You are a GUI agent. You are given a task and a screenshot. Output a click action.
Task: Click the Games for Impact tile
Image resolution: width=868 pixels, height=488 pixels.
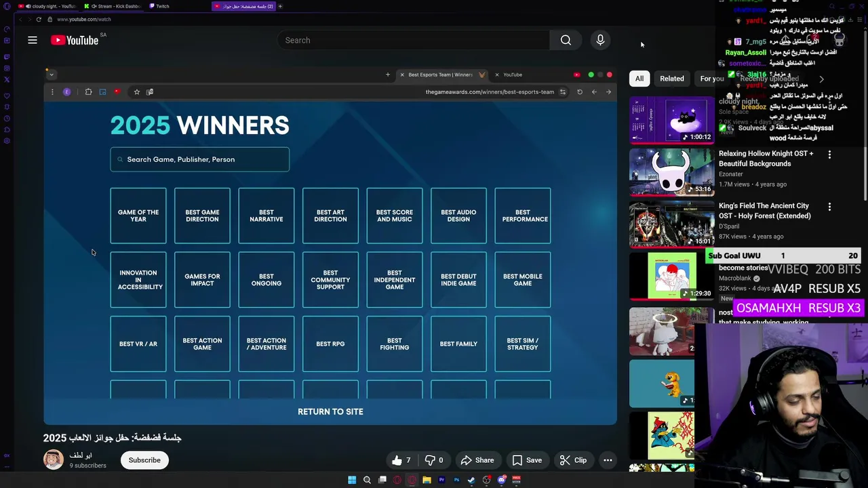click(x=202, y=280)
